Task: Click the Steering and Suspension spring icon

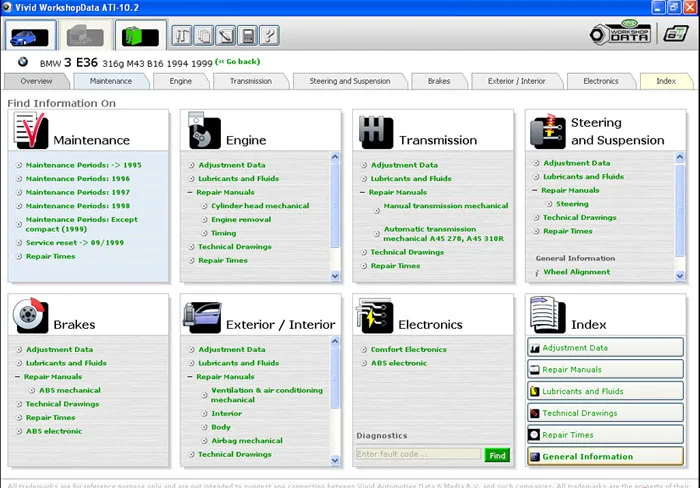Action: point(548,131)
